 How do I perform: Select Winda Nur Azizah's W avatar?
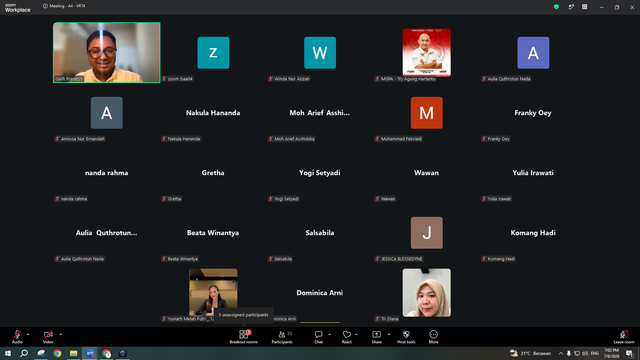(x=320, y=53)
